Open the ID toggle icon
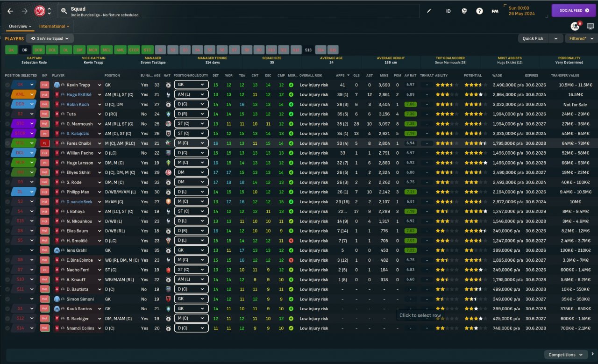Screen dimensions: 598x364 click(448, 11)
